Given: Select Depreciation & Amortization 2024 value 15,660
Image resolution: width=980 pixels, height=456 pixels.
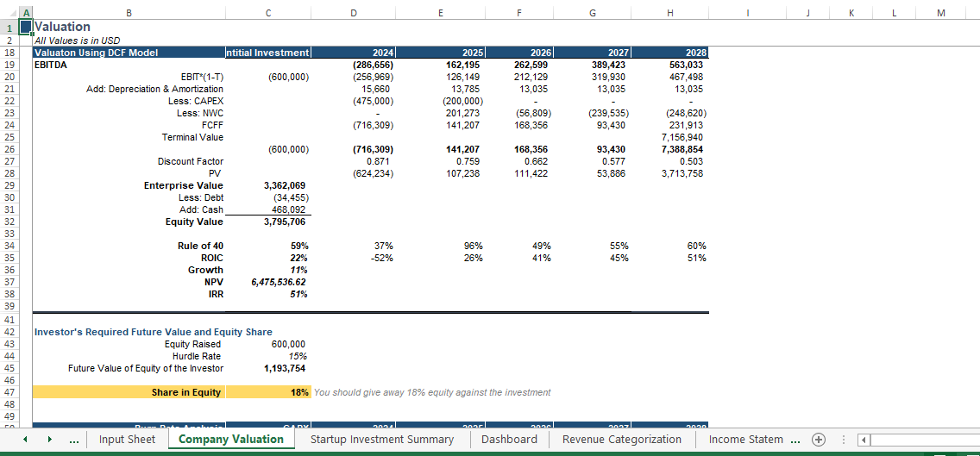Looking at the screenshot, I should coord(354,89).
